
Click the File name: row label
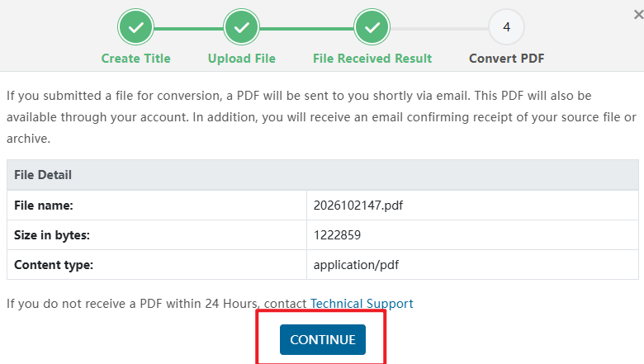pyautogui.click(x=44, y=206)
